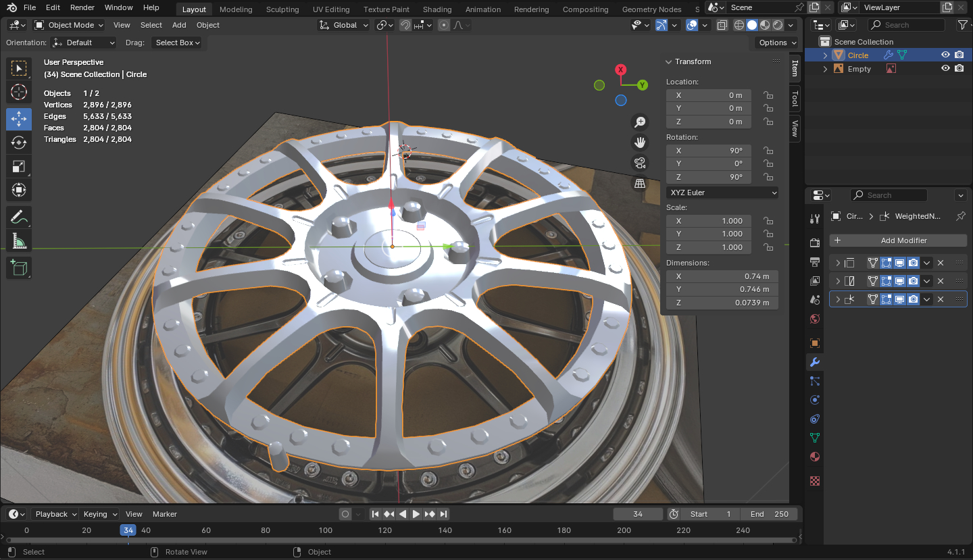Open the green Object Data properties tab
This screenshot has height=560, width=973.
click(815, 438)
